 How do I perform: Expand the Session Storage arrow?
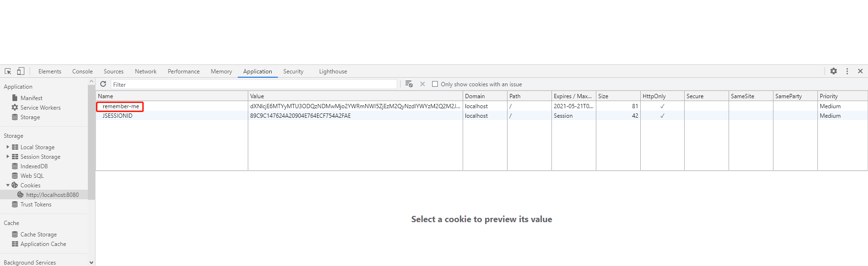click(x=8, y=156)
